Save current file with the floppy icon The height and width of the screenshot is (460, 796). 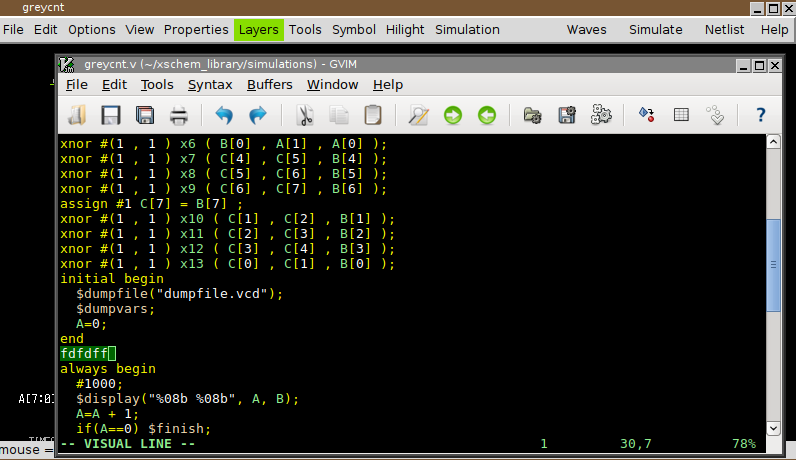[x=111, y=115]
